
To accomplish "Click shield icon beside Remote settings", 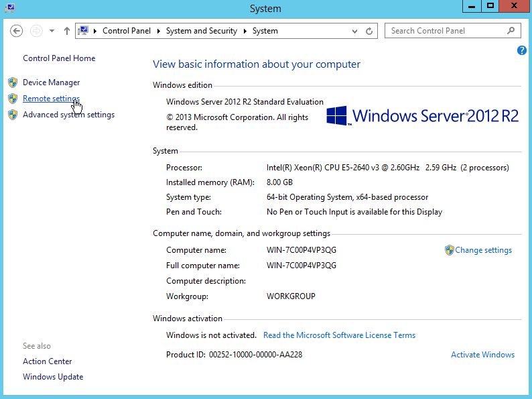I will coord(13,99).
